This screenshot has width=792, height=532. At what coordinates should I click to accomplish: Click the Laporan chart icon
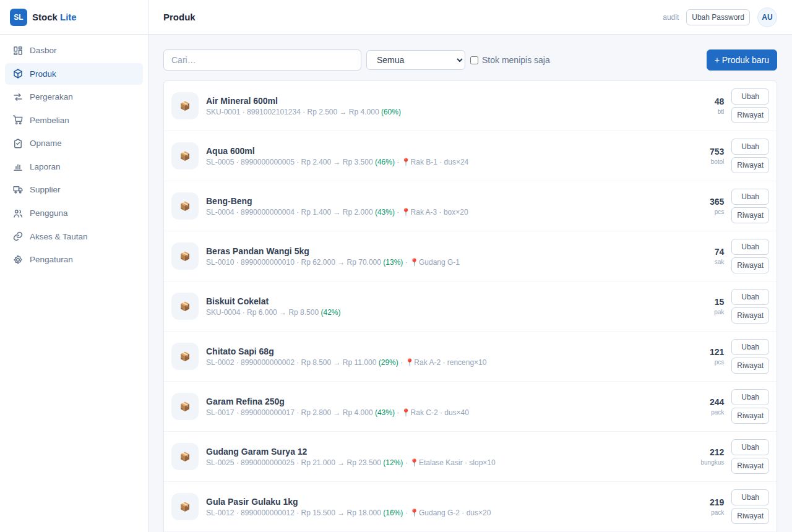coord(18,167)
